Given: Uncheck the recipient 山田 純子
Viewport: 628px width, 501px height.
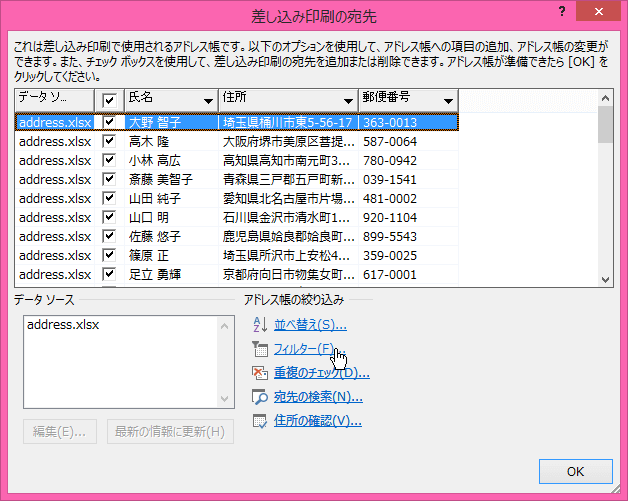Looking at the screenshot, I should coord(109,198).
